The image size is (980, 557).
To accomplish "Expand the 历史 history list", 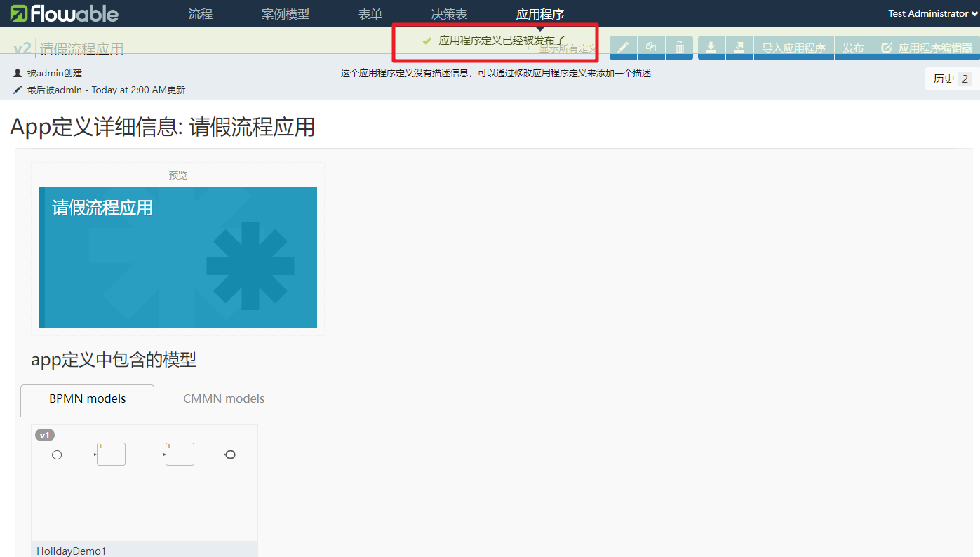I will 952,79.
